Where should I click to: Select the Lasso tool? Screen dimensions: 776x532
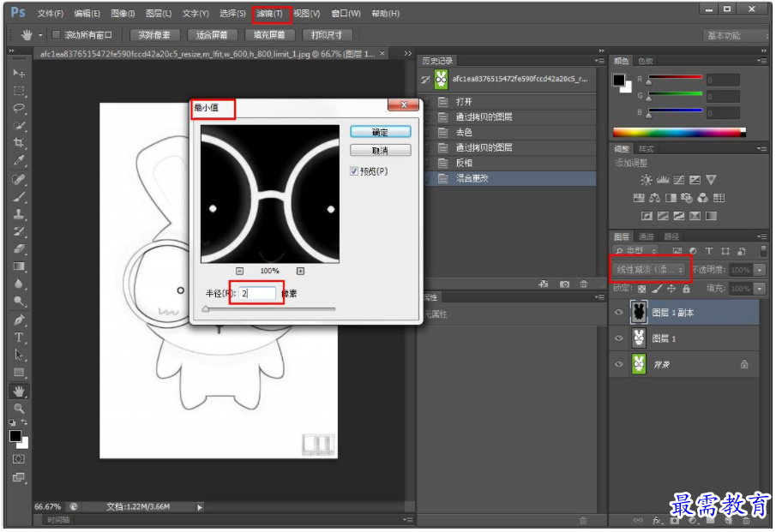(x=19, y=108)
